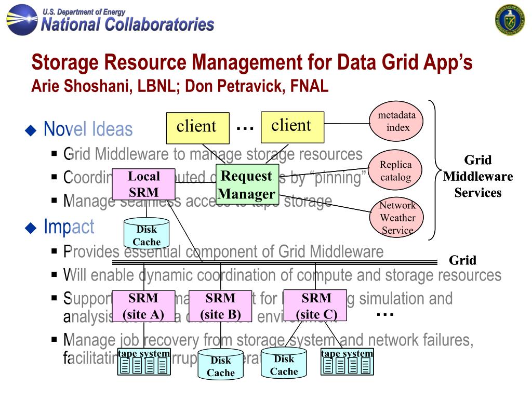Select the Replica catalog ellipse
This screenshot has height=399, width=532.
[395, 170]
